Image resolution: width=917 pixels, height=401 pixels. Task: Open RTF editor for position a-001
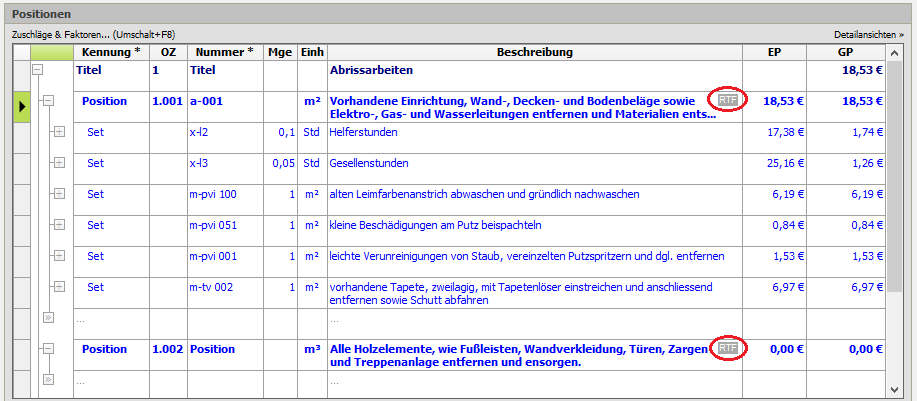coord(728,101)
